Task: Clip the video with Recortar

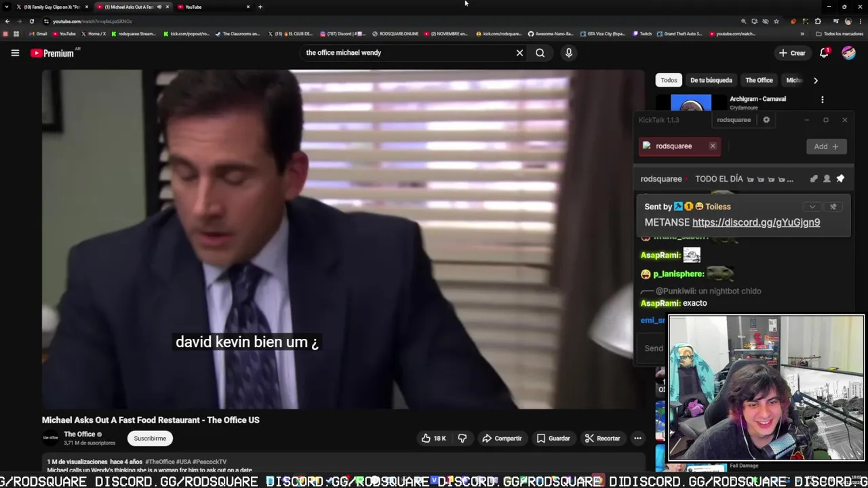Action: pyautogui.click(x=602, y=439)
